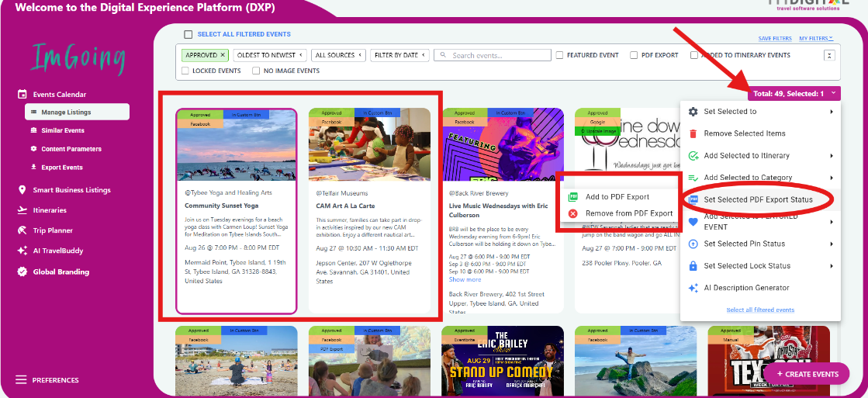
Task: Click the Create Events button
Action: coord(807,374)
